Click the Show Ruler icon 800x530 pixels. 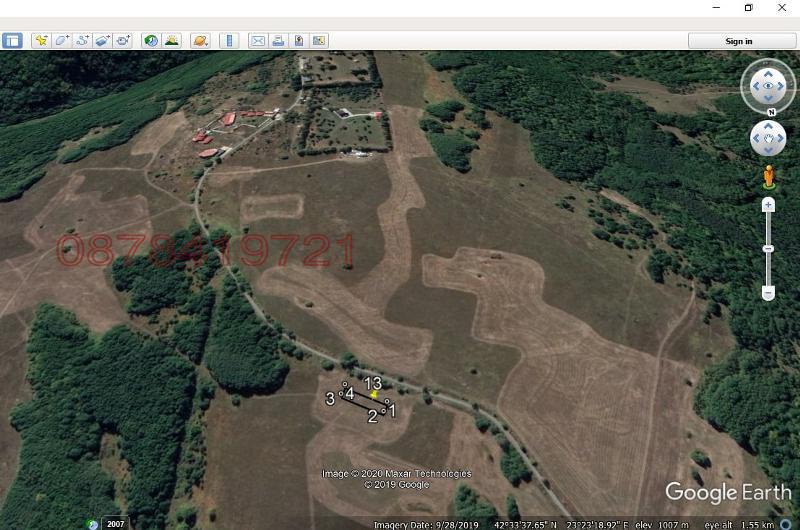229,41
